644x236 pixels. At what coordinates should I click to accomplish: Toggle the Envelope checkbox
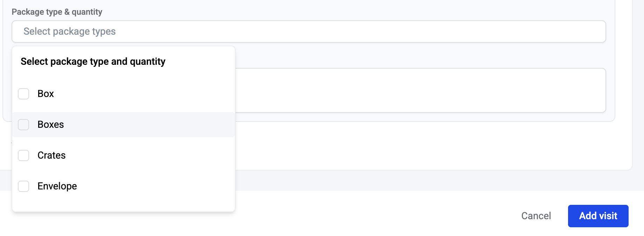tap(23, 186)
